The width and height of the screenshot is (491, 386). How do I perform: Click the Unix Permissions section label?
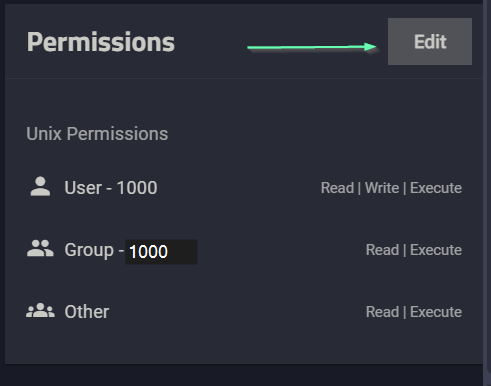pos(97,134)
